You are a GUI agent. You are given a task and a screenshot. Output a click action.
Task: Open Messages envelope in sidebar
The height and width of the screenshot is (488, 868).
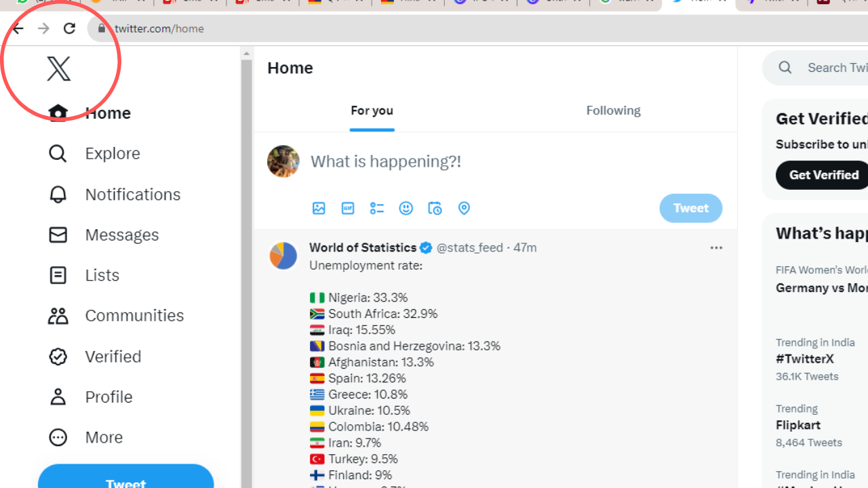coord(58,235)
